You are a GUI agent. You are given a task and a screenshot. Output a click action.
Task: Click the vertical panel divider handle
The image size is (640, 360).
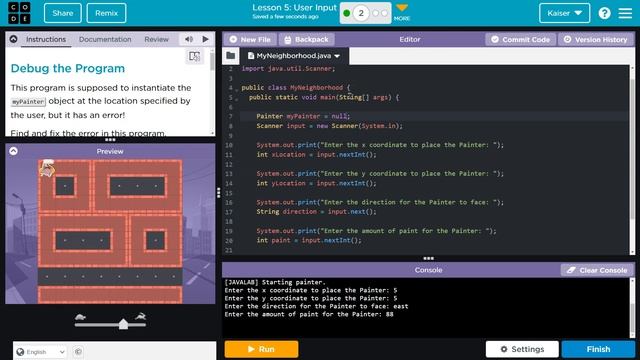[x=219, y=193]
